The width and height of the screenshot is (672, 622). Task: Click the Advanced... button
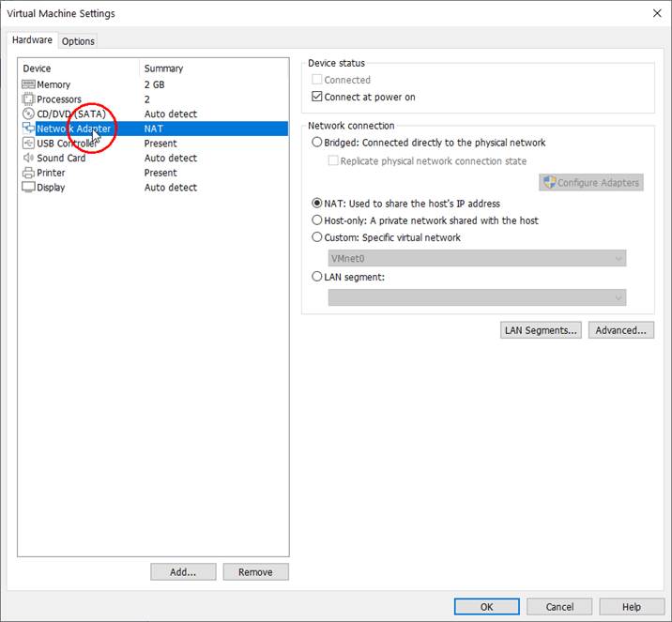(620, 330)
